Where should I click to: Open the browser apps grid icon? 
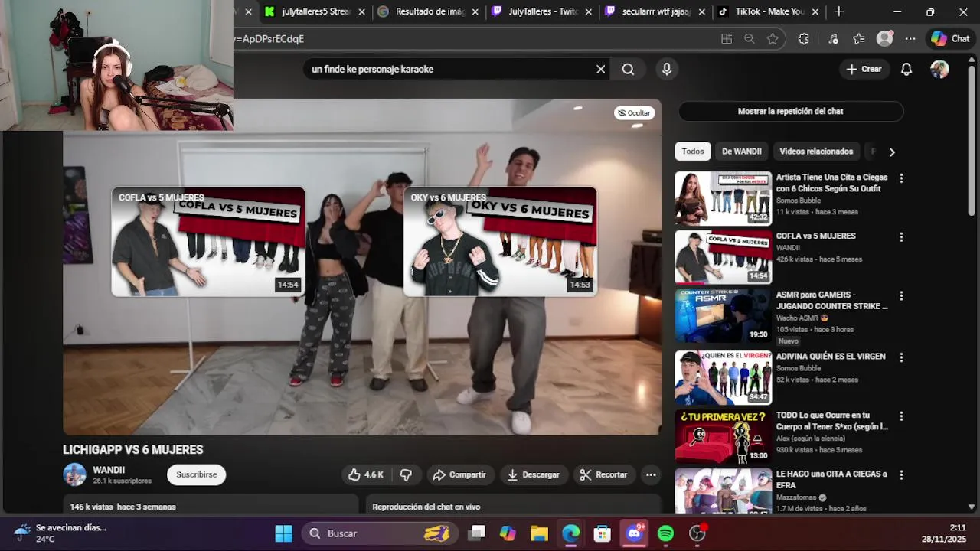tap(727, 39)
